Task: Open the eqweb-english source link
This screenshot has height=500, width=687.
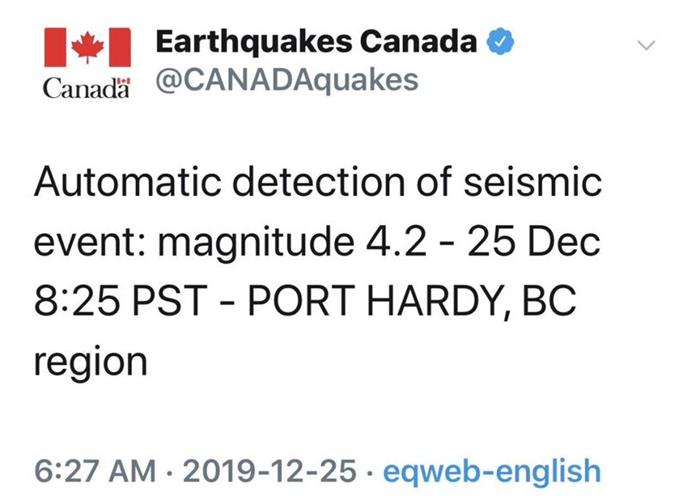Action: (493, 470)
